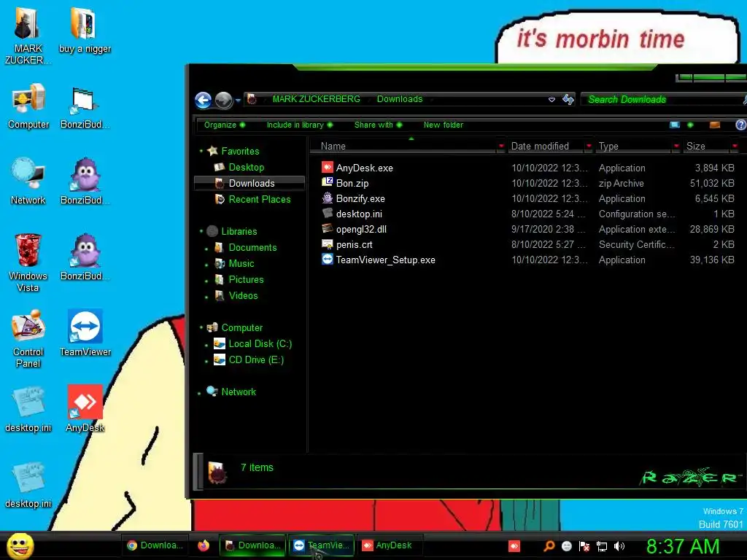Select the TeamViewer desktop shortcut
This screenshot has height=560, width=747.
85,332
